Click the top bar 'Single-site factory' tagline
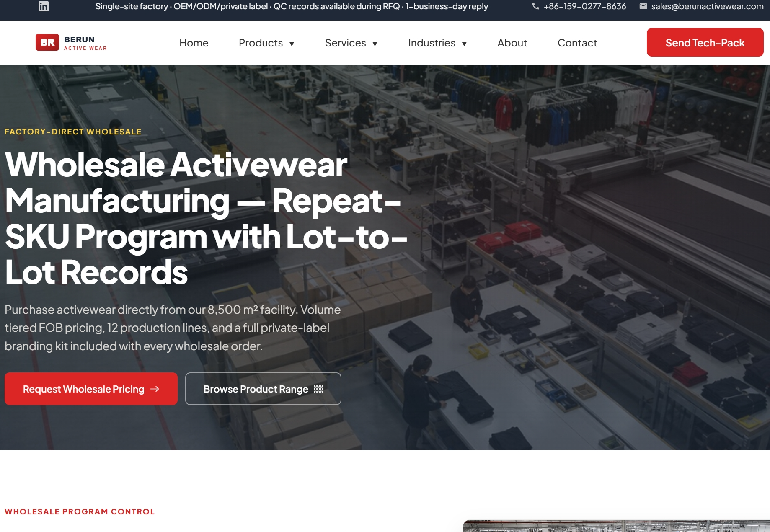 pyautogui.click(x=292, y=6)
